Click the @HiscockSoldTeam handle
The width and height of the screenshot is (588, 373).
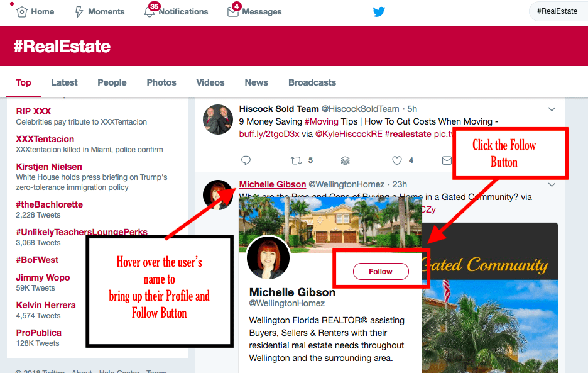coord(361,109)
